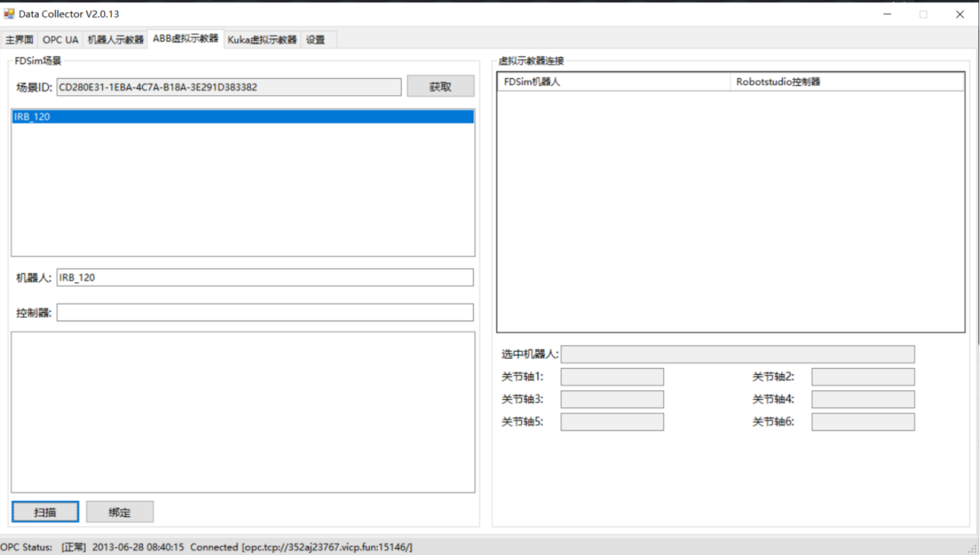
Task: Click the 场景ID text field
Action: coord(229,87)
